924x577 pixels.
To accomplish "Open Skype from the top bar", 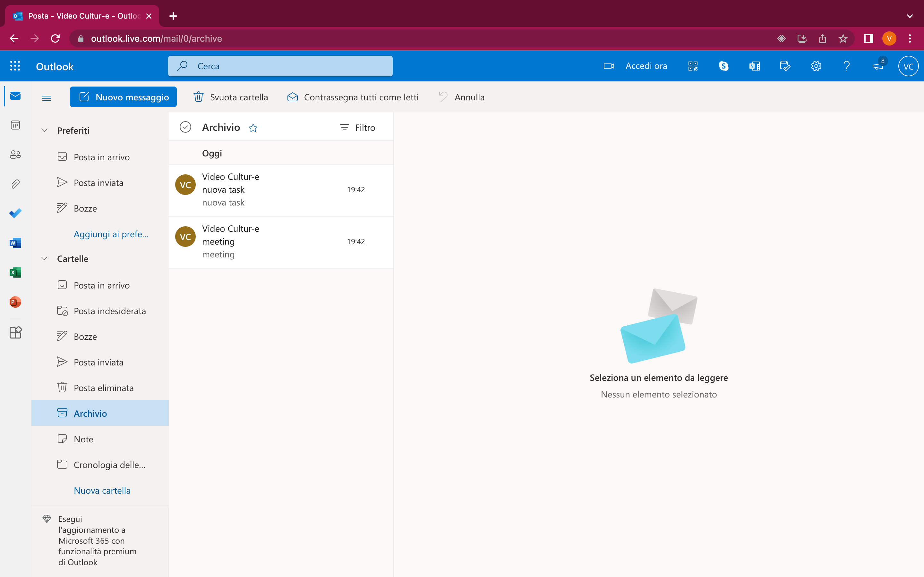I will tap(723, 66).
